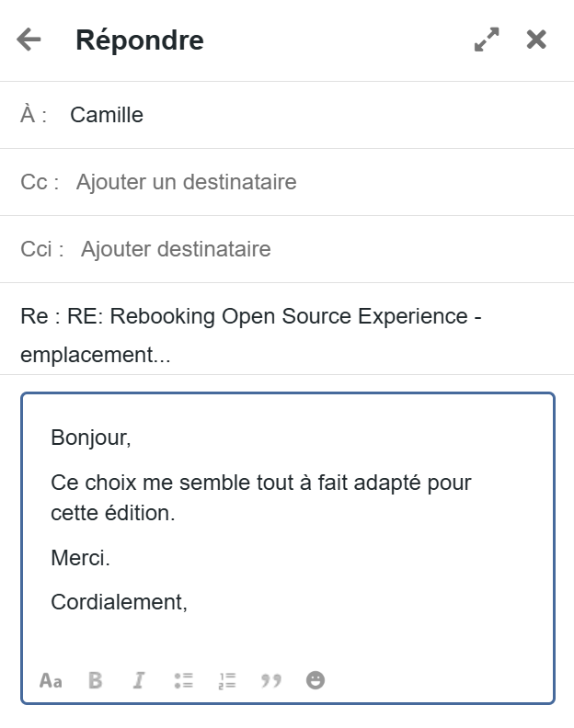The height and width of the screenshot is (728, 574).
Task: Toggle italic formatting
Action: tap(139, 681)
